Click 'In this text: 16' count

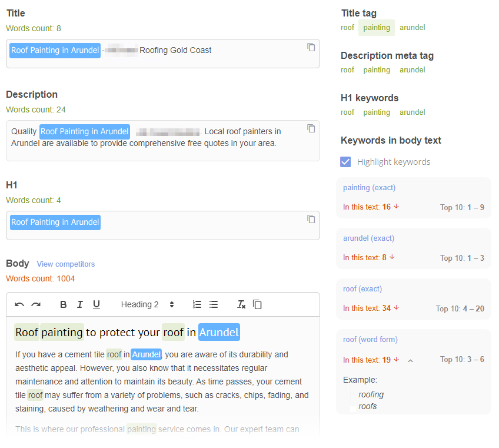click(x=367, y=207)
